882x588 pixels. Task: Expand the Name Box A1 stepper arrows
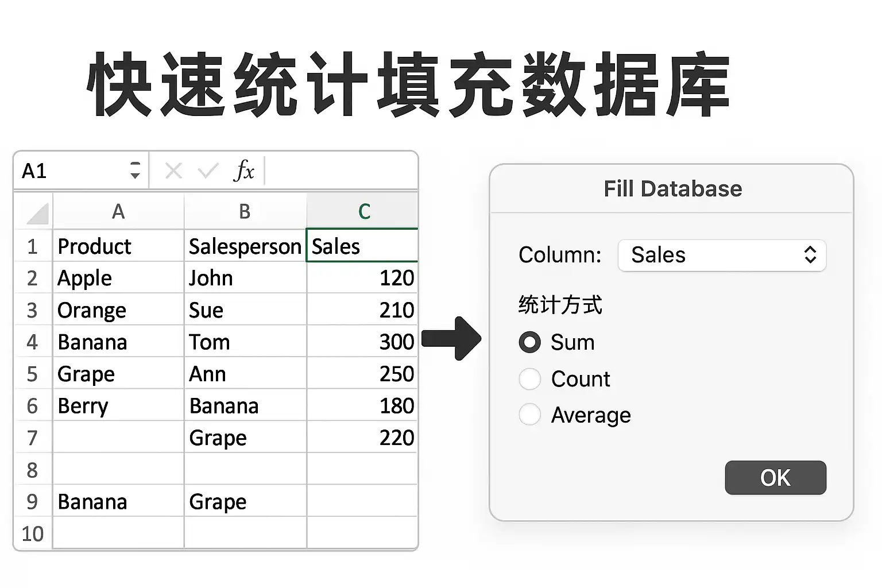(x=135, y=171)
